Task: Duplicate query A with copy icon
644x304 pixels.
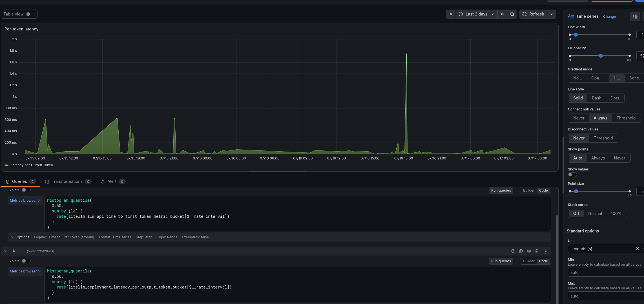Action: (x=521, y=251)
